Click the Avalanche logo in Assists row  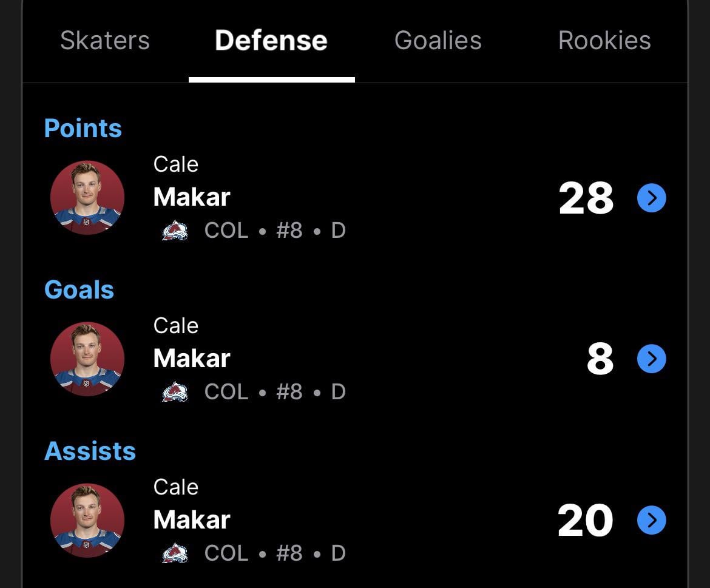[175, 554]
